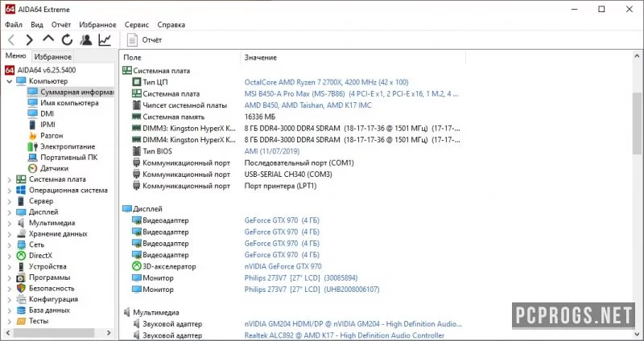Image resolution: width=644 pixels, height=341 pixels.
Task: Click the Устройства icon in the tree
Action: click(21, 267)
